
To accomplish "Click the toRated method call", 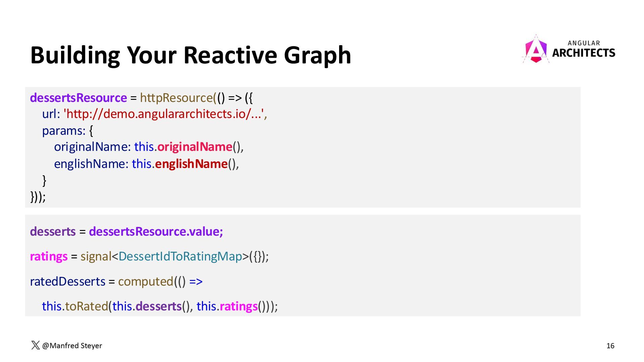I will [x=86, y=306].
